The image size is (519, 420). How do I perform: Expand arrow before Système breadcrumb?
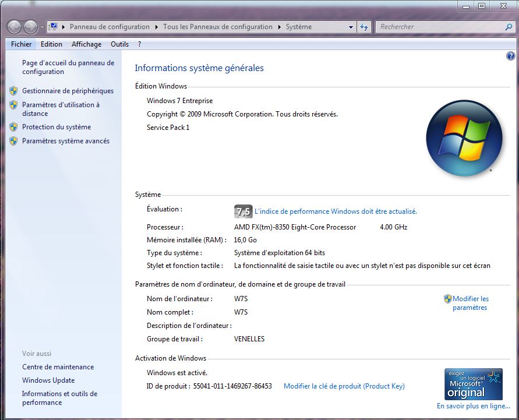tap(280, 27)
